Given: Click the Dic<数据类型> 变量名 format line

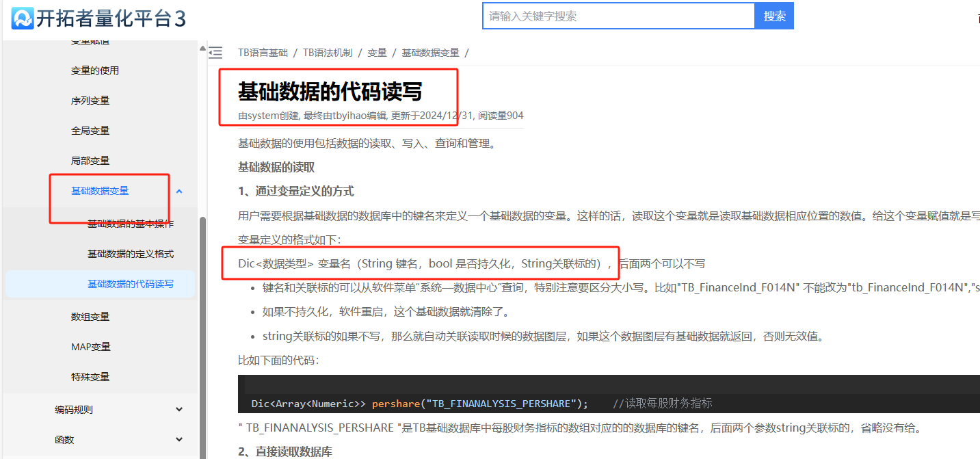Looking at the screenshot, I should 471,263.
